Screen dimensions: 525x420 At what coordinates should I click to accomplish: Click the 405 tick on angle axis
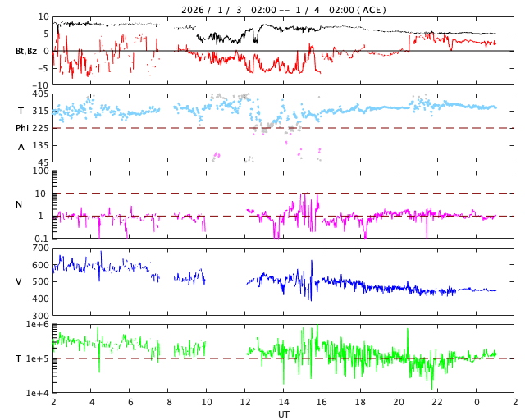pyautogui.click(x=40, y=94)
